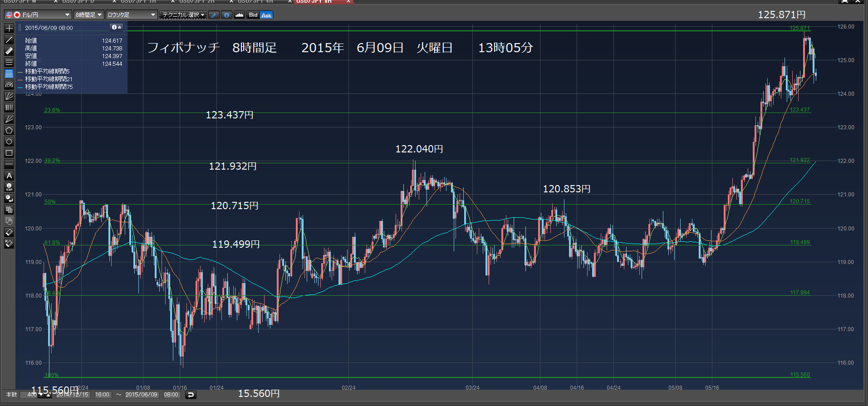Screen dimensions: 868x406
Task: Select the Fibonacci arc tool
Action: (9, 85)
